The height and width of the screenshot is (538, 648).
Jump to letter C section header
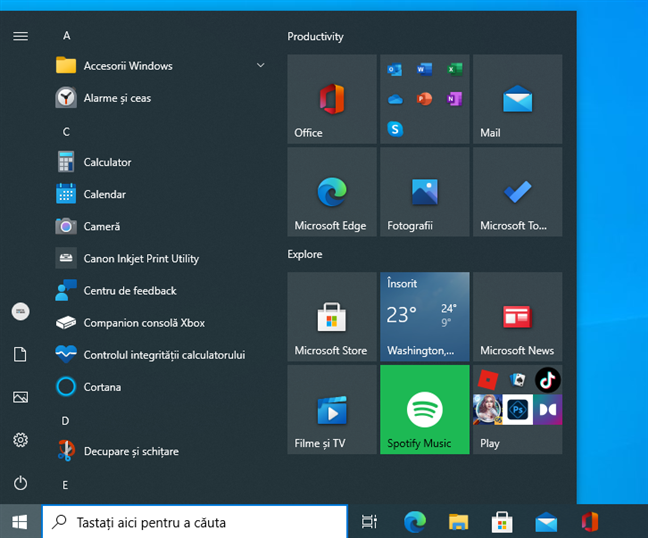point(66,132)
